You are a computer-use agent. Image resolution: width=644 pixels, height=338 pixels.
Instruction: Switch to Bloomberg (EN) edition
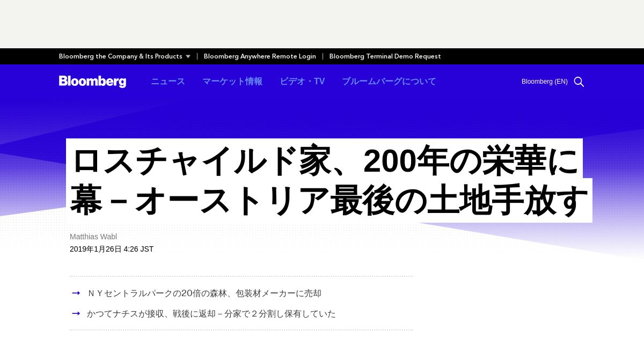[x=544, y=82]
